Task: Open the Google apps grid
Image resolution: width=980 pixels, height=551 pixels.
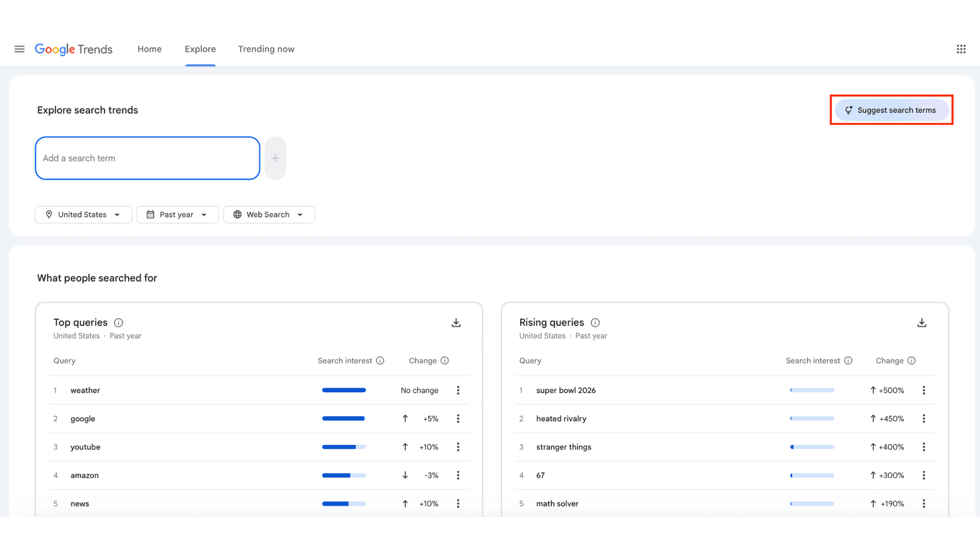Action: click(961, 49)
